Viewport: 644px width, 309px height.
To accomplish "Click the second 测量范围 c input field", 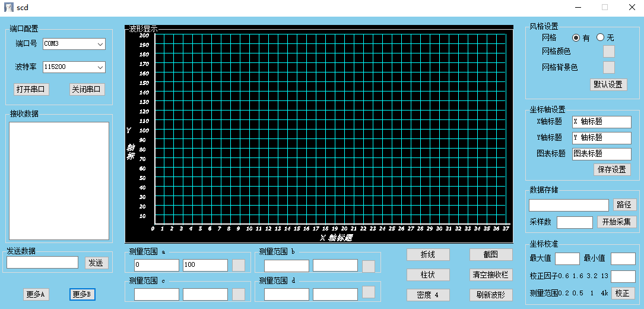I will pos(205,294).
